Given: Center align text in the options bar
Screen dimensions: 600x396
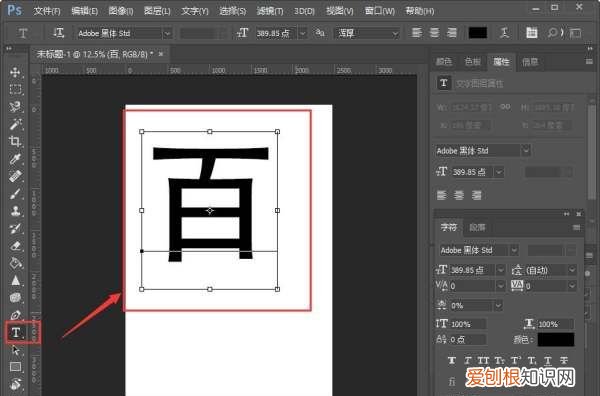Looking at the screenshot, I should click(x=434, y=33).
